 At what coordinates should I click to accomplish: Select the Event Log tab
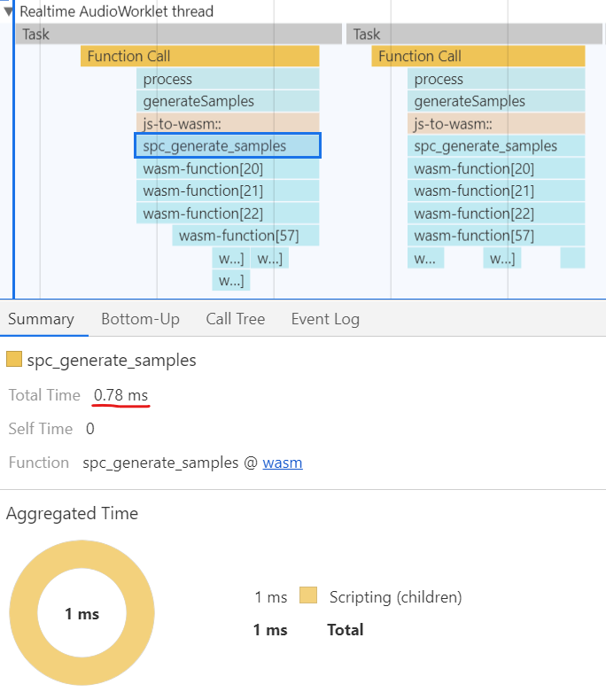[x=325, y=319]
